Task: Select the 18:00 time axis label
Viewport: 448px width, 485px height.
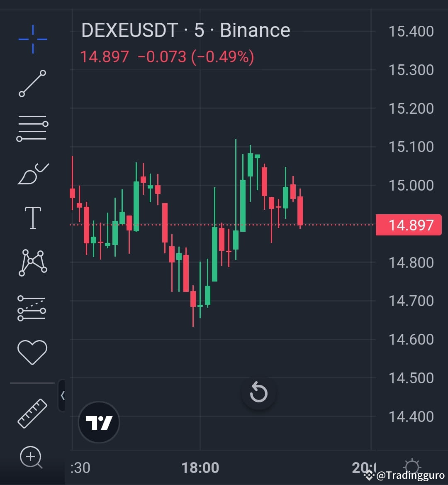Action: point(201,467)
